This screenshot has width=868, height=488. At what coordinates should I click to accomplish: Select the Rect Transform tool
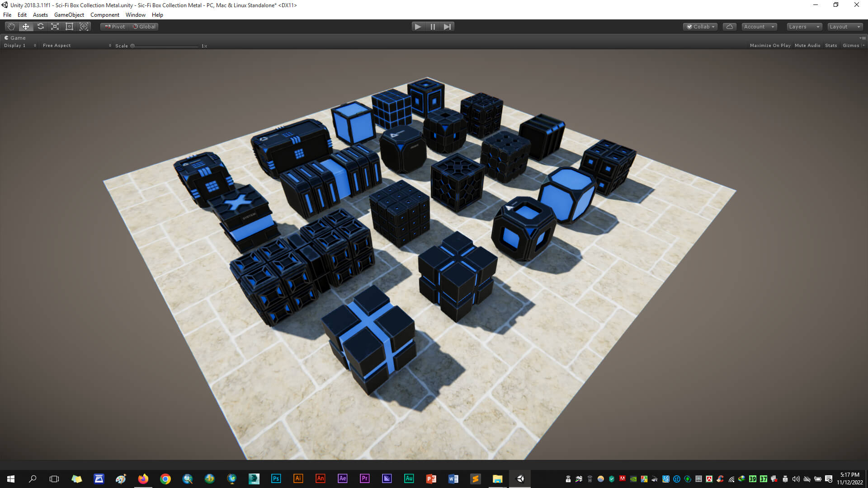69,27
